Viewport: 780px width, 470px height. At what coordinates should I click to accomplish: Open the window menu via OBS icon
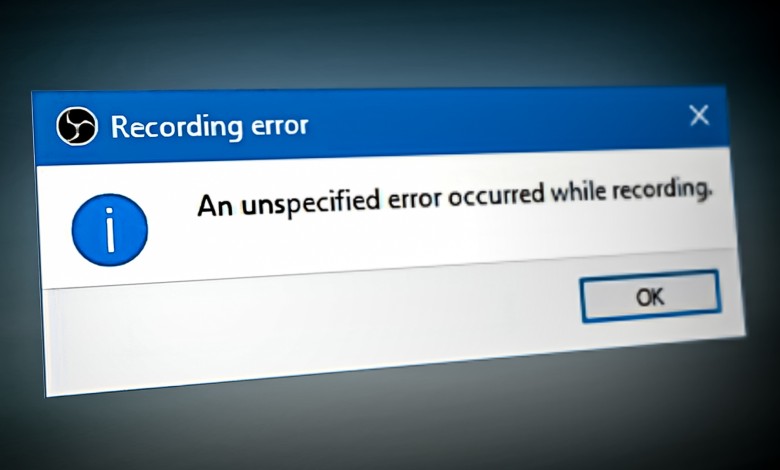click(x=77, y=126)
